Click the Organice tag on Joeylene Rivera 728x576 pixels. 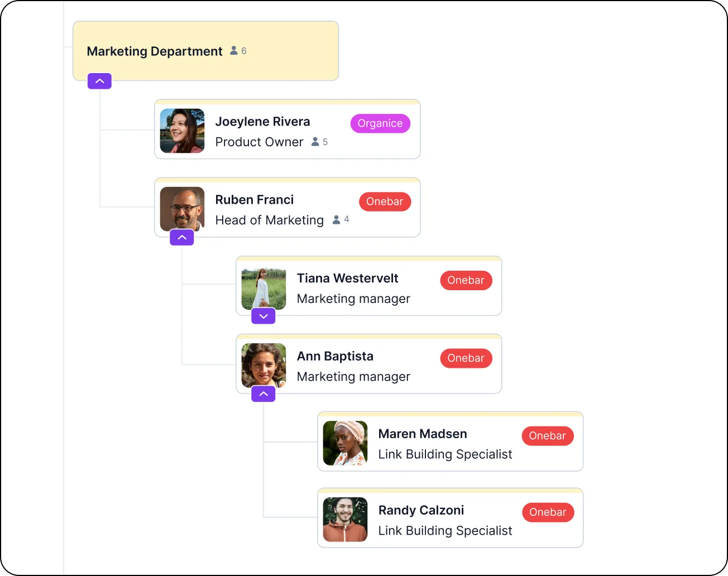[x=380, y=123]
